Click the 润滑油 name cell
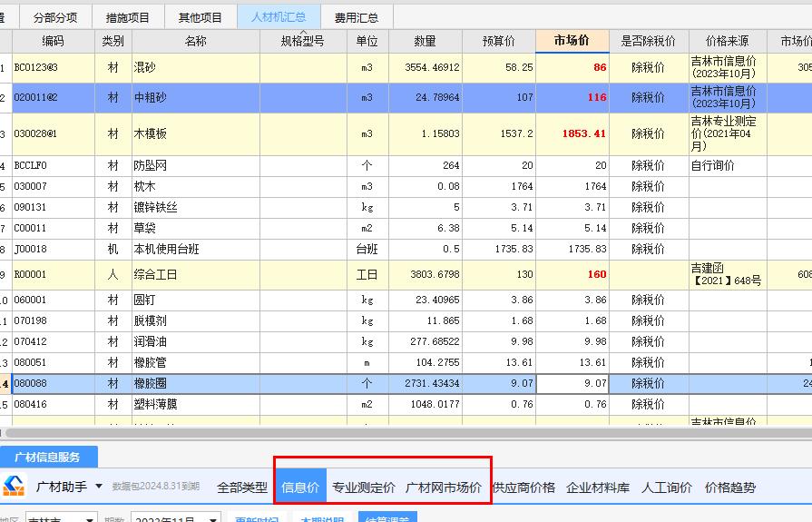Viewport: 812px width, 522px height. (196, 341)
